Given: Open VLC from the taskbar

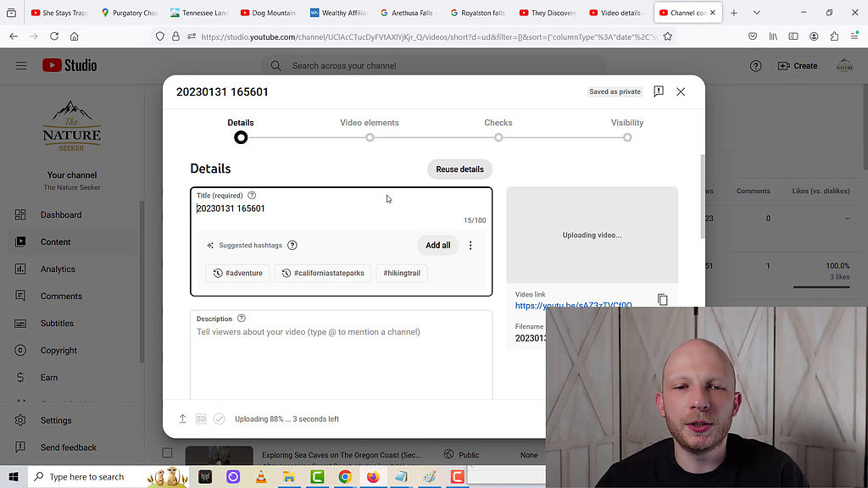Looking at the screenshot, I should [261, 477].
